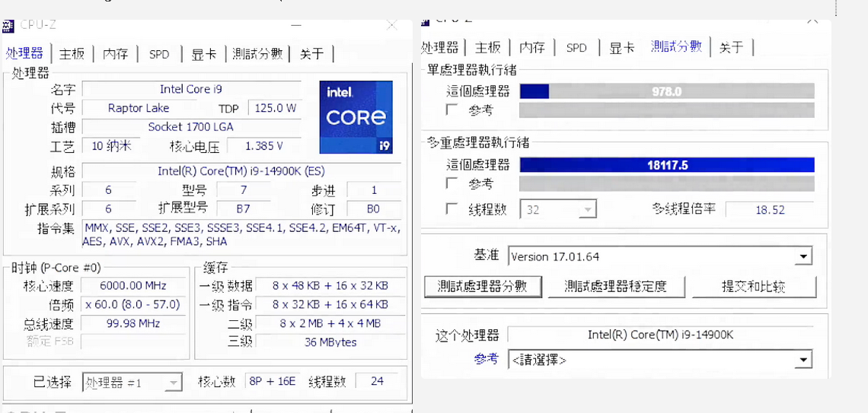Screen dimensions: 868x413
Task: Close the CPU-Z processor info window
Action: (391, 25)
